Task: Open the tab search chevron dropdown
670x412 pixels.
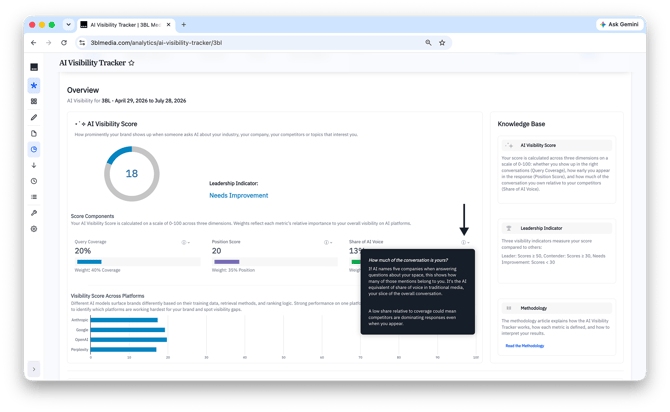Action: click(x=68, y=25)
